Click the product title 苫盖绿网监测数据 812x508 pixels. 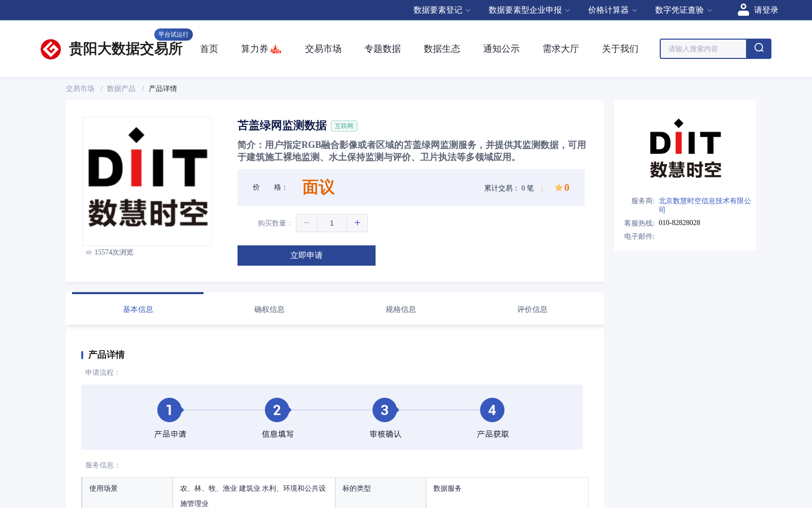[282, 125]
